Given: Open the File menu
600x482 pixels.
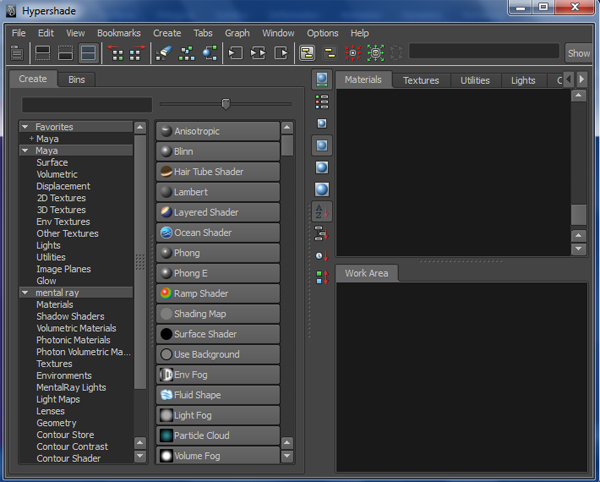Looking at the screenshot, I should [x=18, y=33].
